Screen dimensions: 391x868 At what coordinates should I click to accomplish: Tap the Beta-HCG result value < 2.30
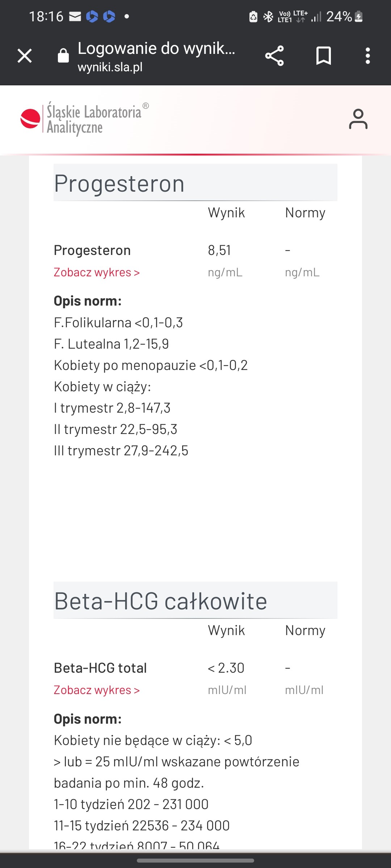(226, 668)
